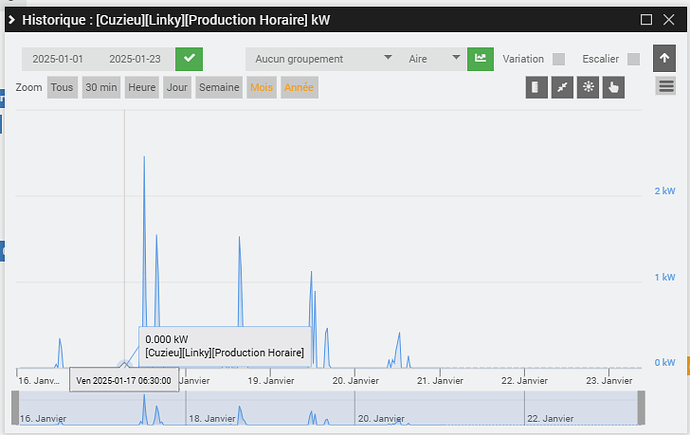The image size is (690, 435).
Task: Grab the left navigator range handle
Action: click(15, 408)
